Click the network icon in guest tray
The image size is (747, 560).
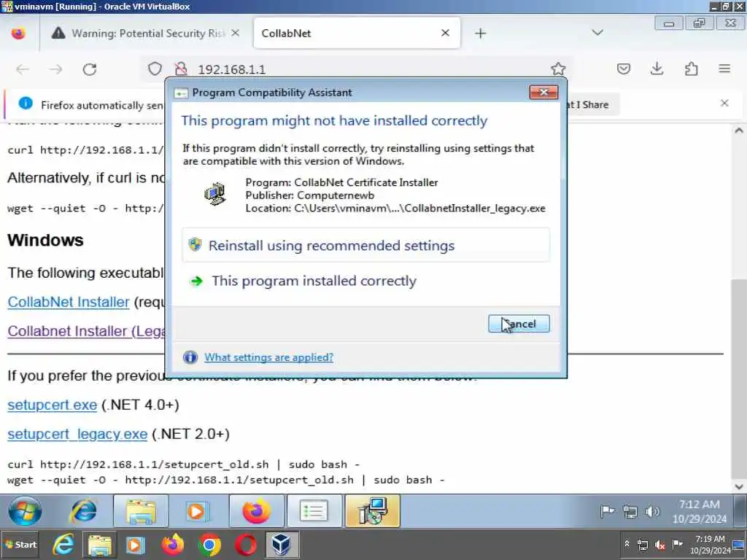tap(630, 512)
